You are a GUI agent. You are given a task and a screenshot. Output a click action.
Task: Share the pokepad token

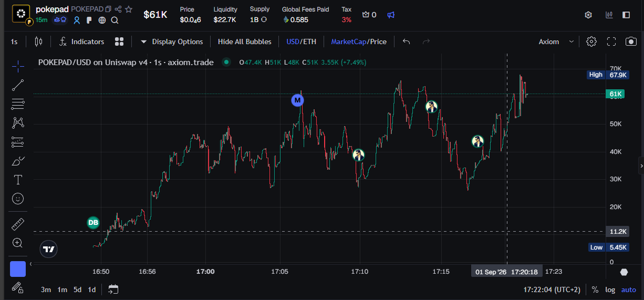118,9
